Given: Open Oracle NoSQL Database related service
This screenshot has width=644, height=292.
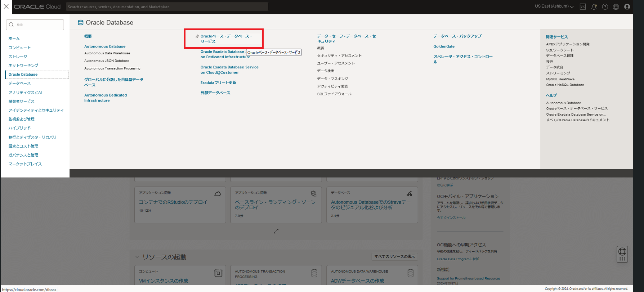Looking at the screenshot, I should (565, 85).
